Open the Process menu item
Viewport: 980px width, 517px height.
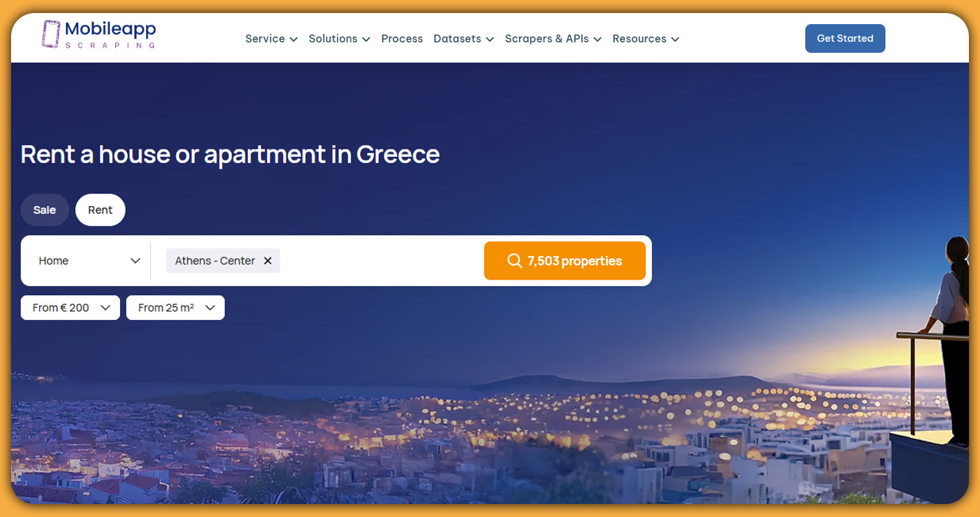(402, 38)
